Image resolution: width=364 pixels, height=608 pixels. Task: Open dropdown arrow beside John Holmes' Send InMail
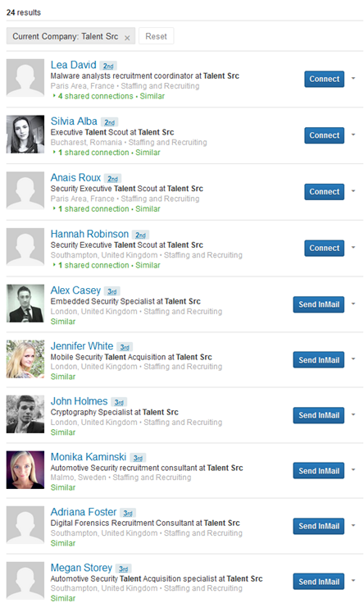pos(353,415)
